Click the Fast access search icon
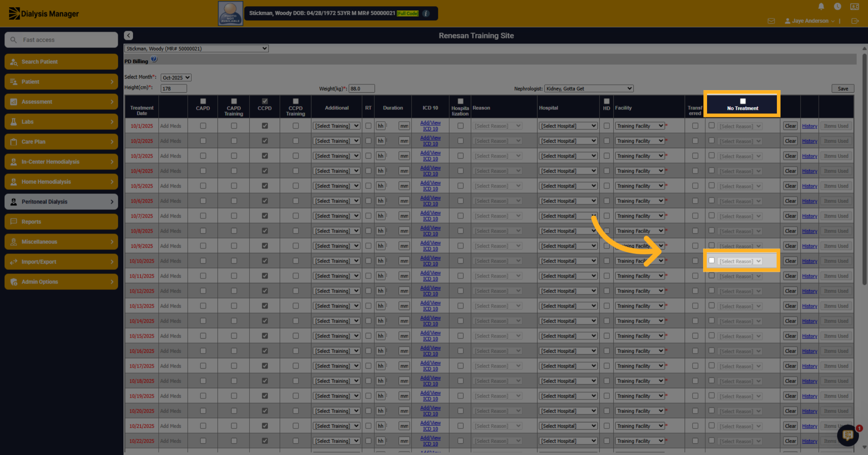The height and width of the screenshot is (455, 868). (13, 40)
